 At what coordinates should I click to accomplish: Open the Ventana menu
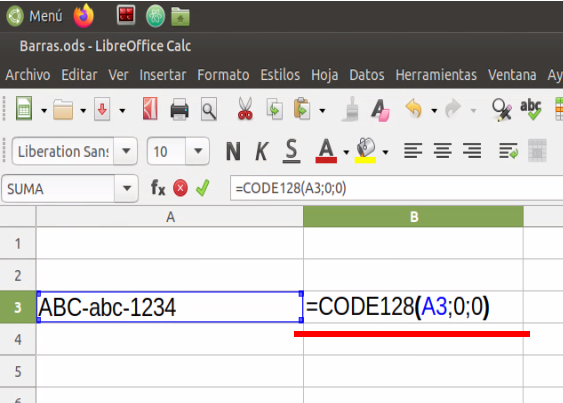[x=512, y=75]
